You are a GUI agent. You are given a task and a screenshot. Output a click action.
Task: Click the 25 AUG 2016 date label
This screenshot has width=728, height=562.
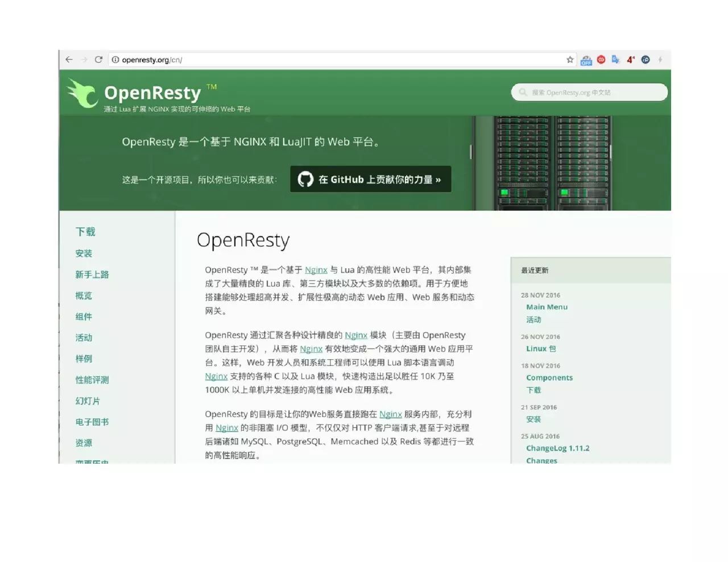540,436
